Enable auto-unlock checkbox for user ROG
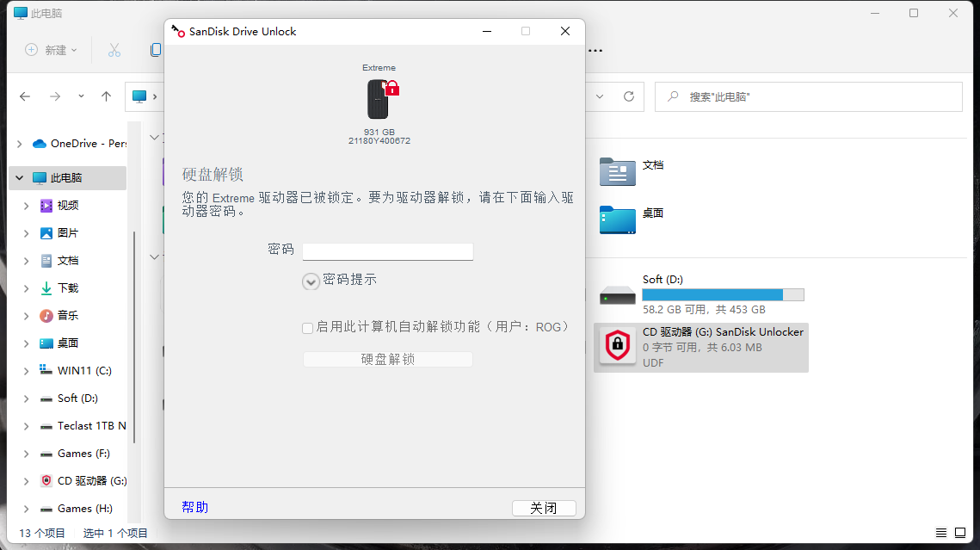The width and height of the screenshot is (980, 550). pyautogui.click(x=307, y=328)
